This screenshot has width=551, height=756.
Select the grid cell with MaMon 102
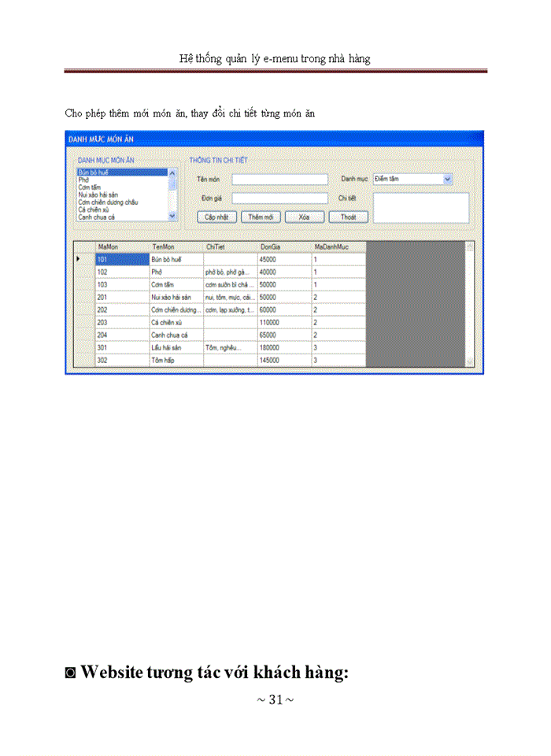[123, 272]
